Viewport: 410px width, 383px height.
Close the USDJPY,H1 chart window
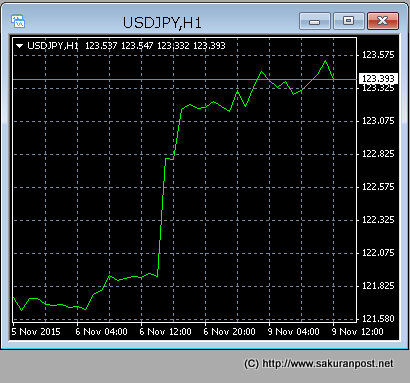click(383, 22)
